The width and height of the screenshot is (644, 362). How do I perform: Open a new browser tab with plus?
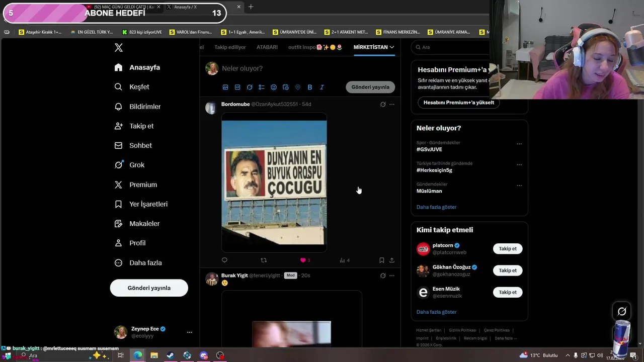click(251, 7)
